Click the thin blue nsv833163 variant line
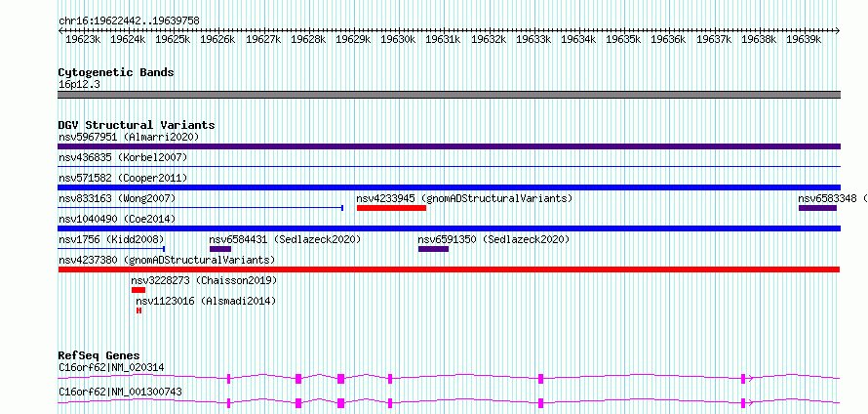 tap(200, 208)
